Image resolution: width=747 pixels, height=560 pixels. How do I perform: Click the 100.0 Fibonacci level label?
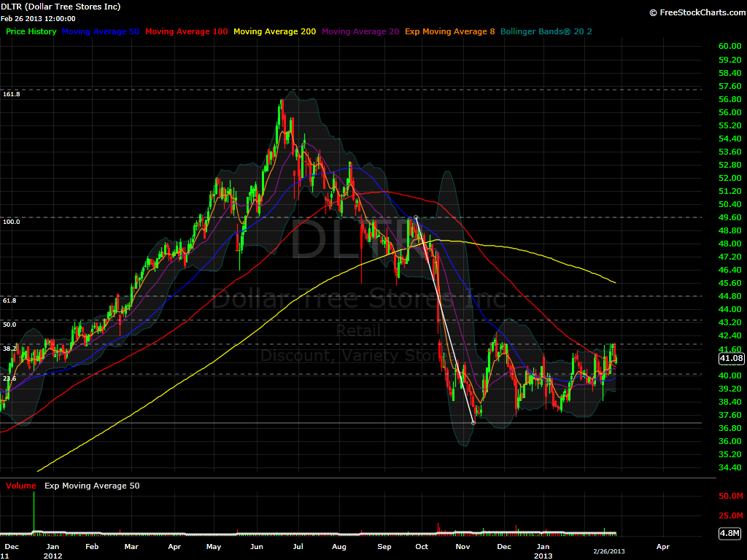tap(12, 222)
